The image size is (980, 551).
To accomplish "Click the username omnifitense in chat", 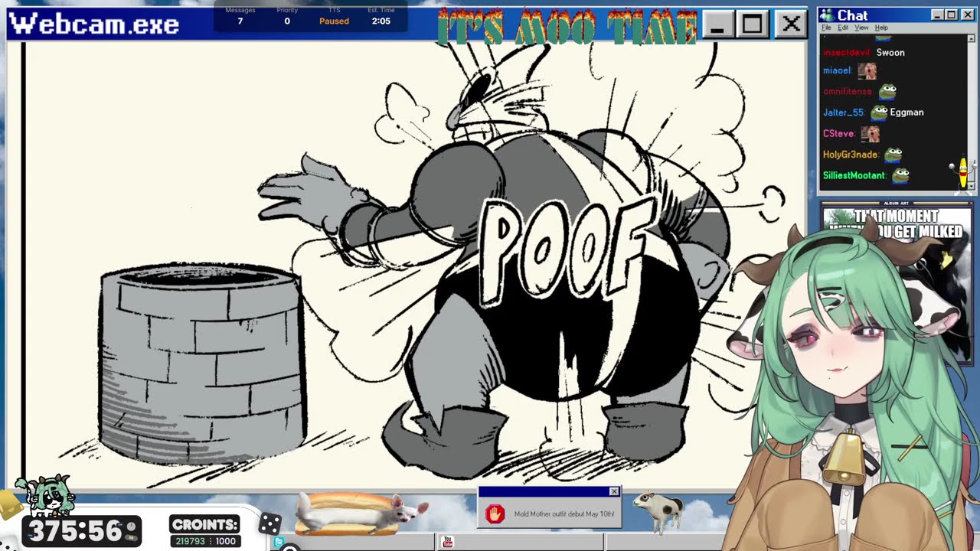I will click(847, 92).
